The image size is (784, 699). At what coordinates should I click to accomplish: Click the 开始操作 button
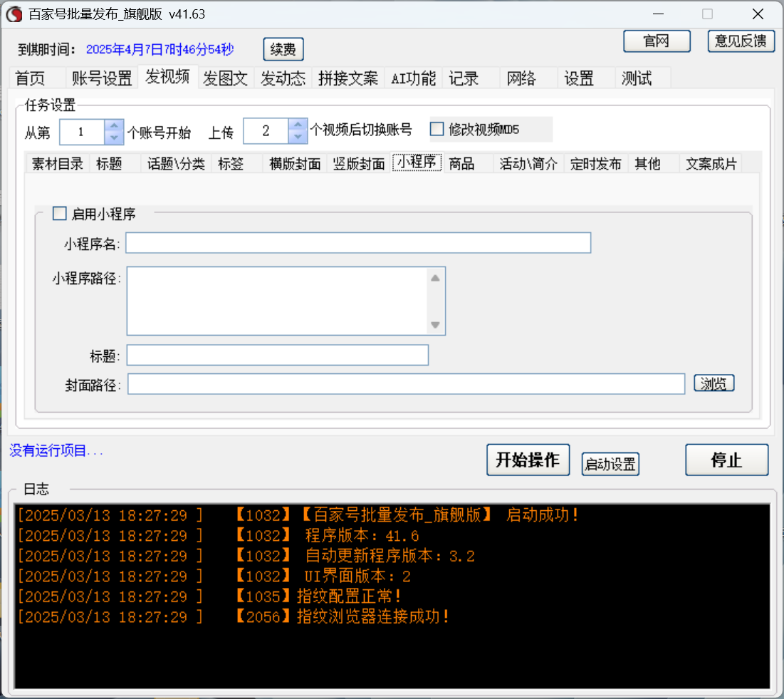(x=528, y=460)
